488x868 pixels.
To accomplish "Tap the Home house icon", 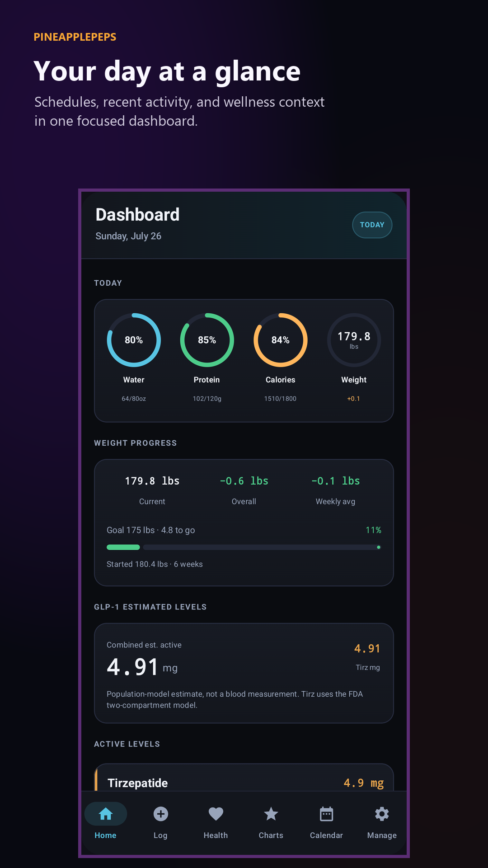I will point(106,814).
